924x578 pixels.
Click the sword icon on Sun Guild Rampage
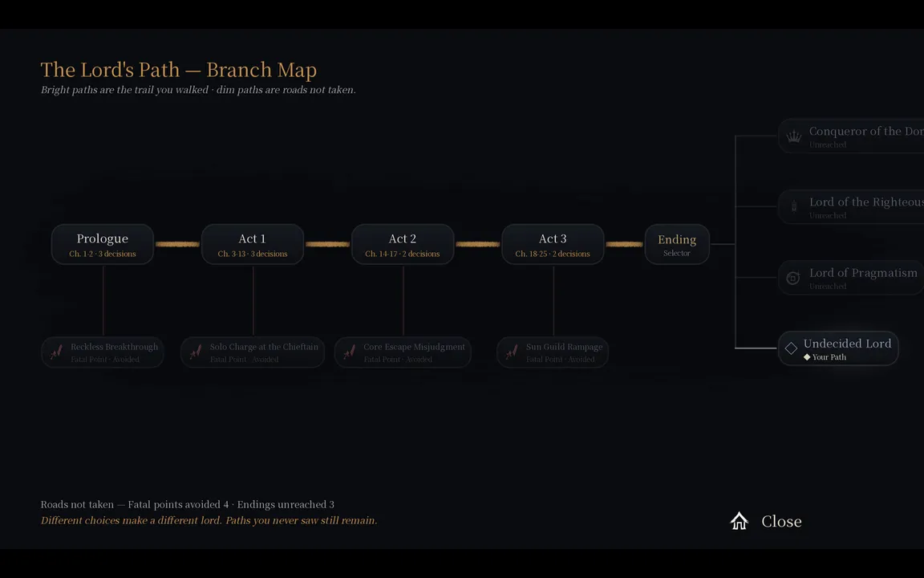(x=512, y=352)
